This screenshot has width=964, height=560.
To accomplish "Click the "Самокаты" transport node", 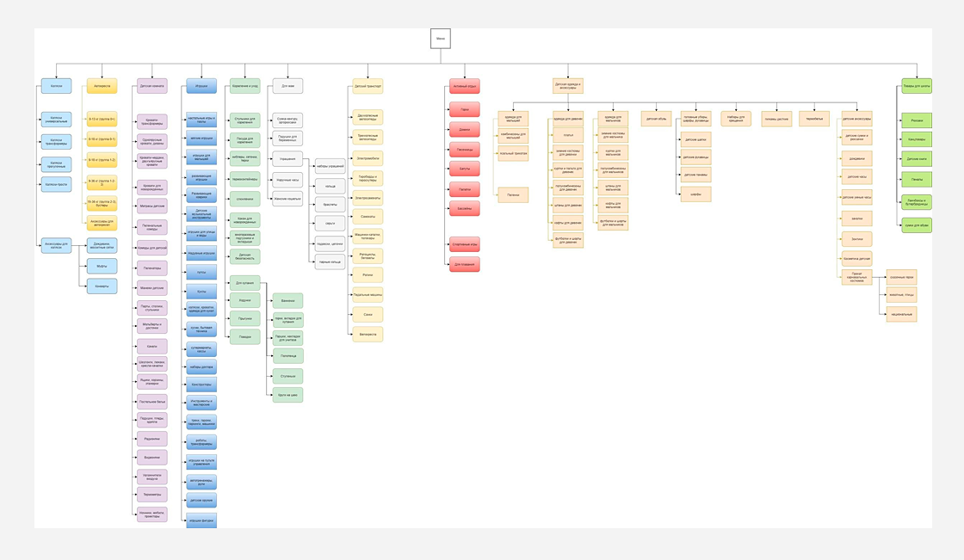I will click(368, 217).
